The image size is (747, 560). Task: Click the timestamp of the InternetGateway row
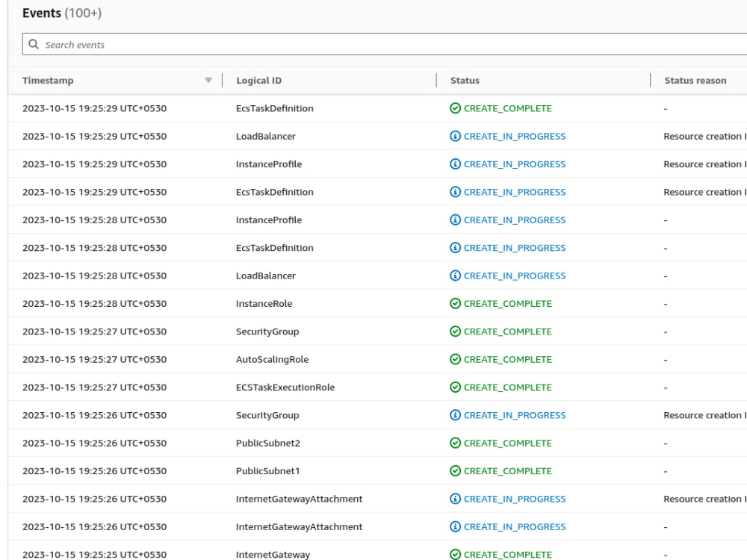point(94,555)
